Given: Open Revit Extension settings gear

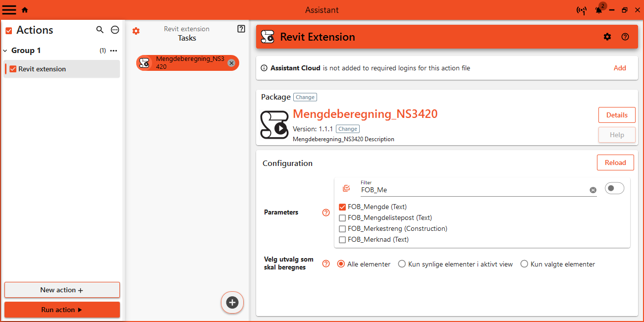Looking at the screenshot, I should tap(607, 37).
